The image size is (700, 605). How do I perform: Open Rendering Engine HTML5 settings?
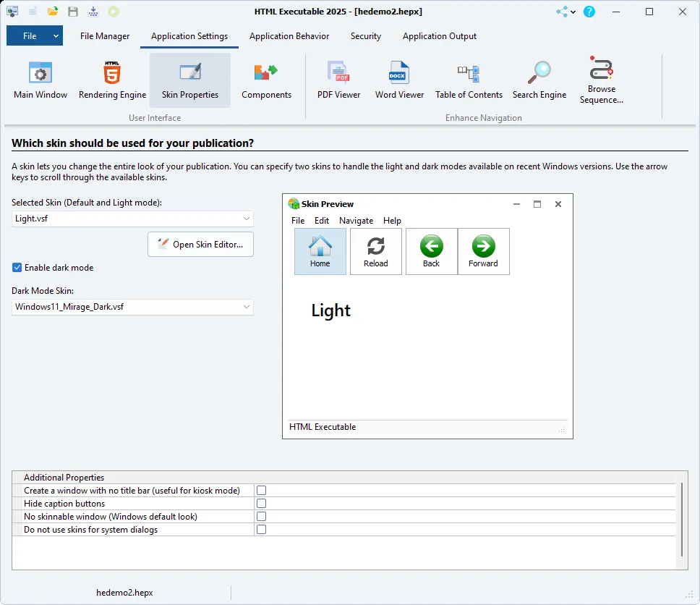(x=112, y=80)
